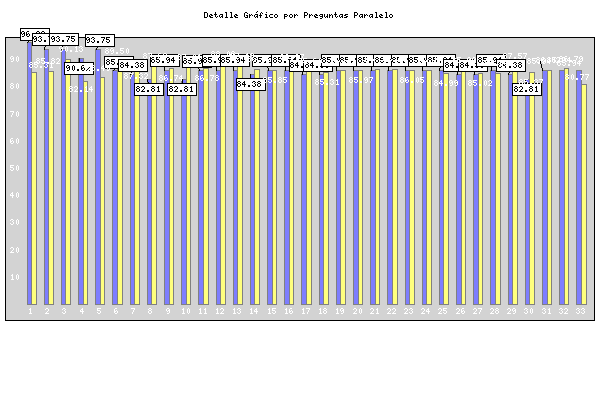The width and height of the screenshot is (600, 400).
Task: Click x-axis question number 16
Action: (289, 311)
